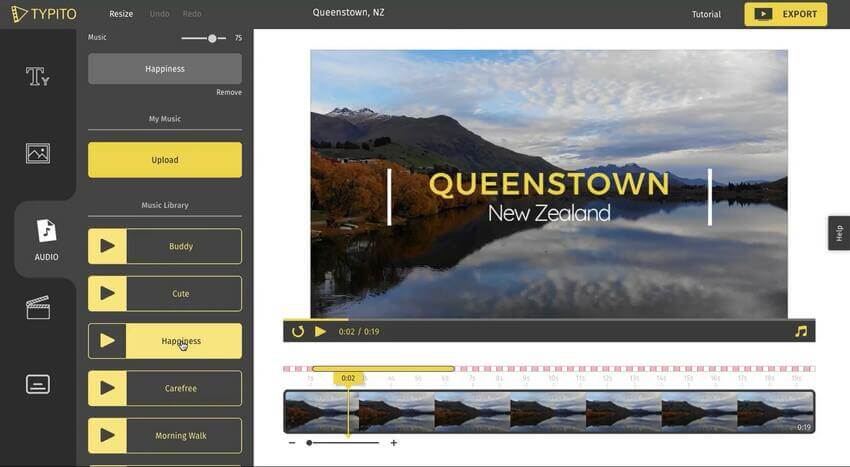The width and height of the screenshot is (850, 467).
Task: Select the yellow text layer bar on timeline
Action: tap(383, 369)
